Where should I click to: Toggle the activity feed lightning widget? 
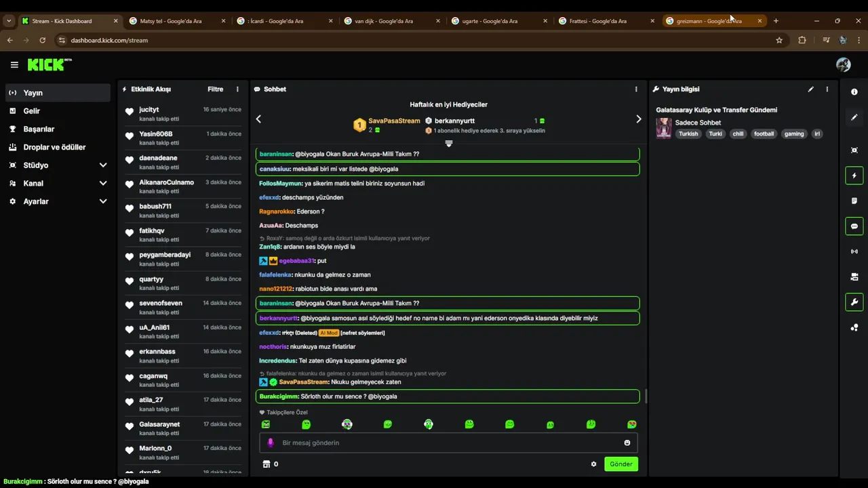coord(854,176)
